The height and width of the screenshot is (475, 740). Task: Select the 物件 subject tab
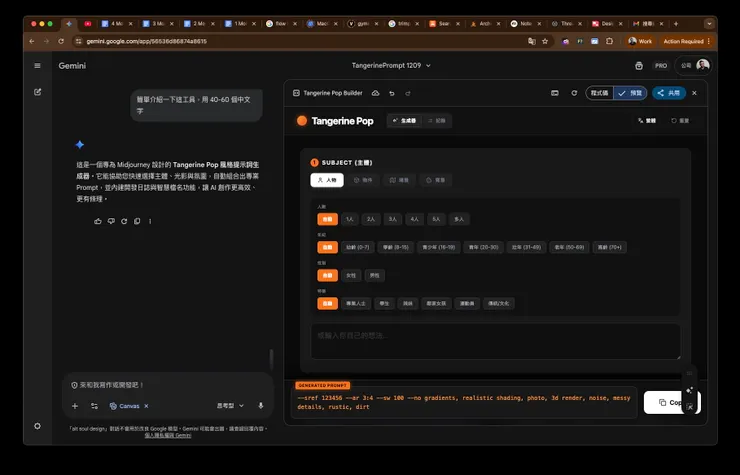[363, 180]
